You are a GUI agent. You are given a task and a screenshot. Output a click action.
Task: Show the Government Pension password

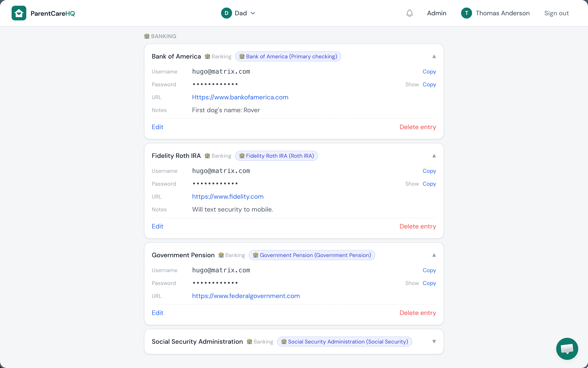[x=412, y=283]
